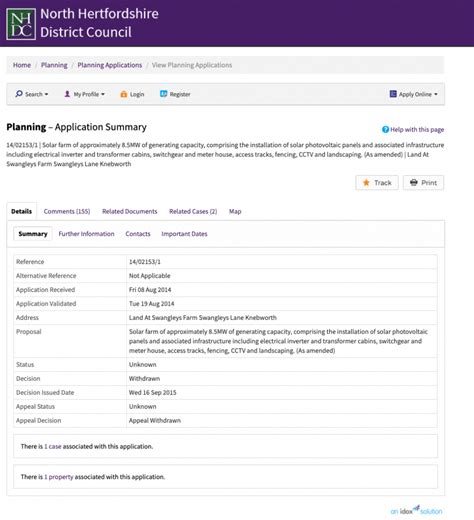Open the Comments (155) tab
Viewport: 474px width, 520px height.
67,211
